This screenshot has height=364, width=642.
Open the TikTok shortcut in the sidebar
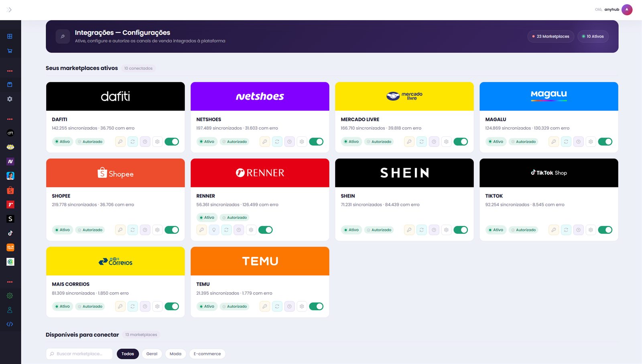point(10,233)
